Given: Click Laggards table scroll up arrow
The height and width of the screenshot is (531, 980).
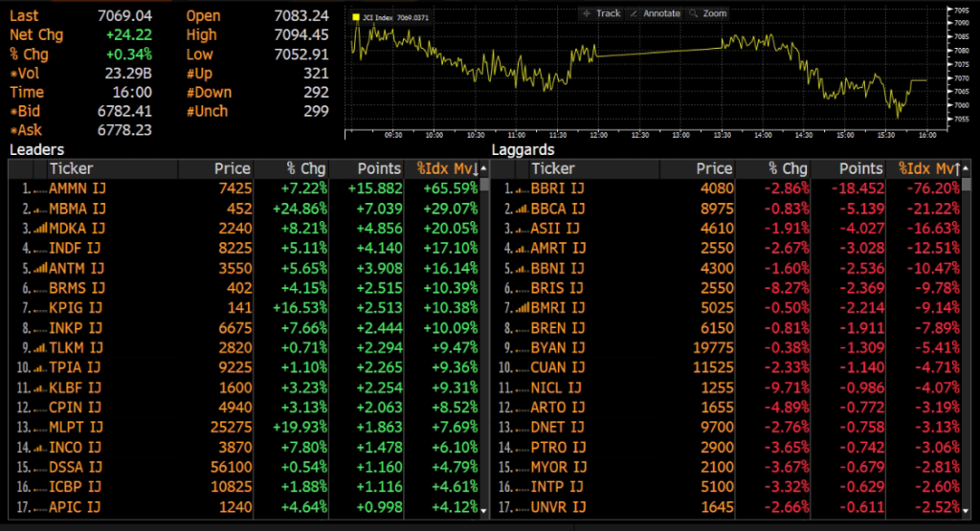Looking at the screenshot, I should (967, 168).
